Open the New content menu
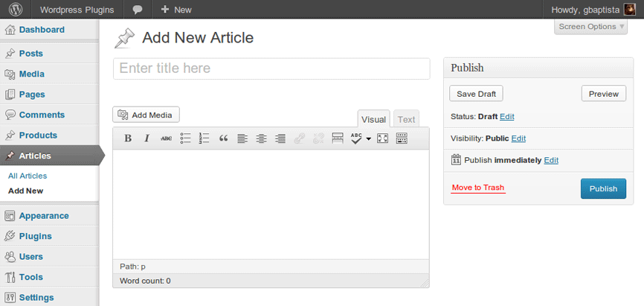Image resolution: width=644 pixels, height=306 pixels. [176, 10]
